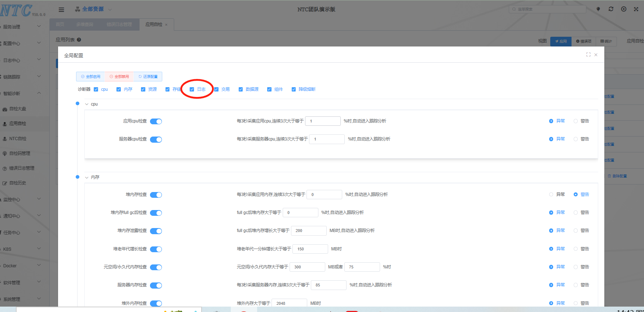
Task: Open 错误日志管理 in the sidebar
Action: pos(22,168)
